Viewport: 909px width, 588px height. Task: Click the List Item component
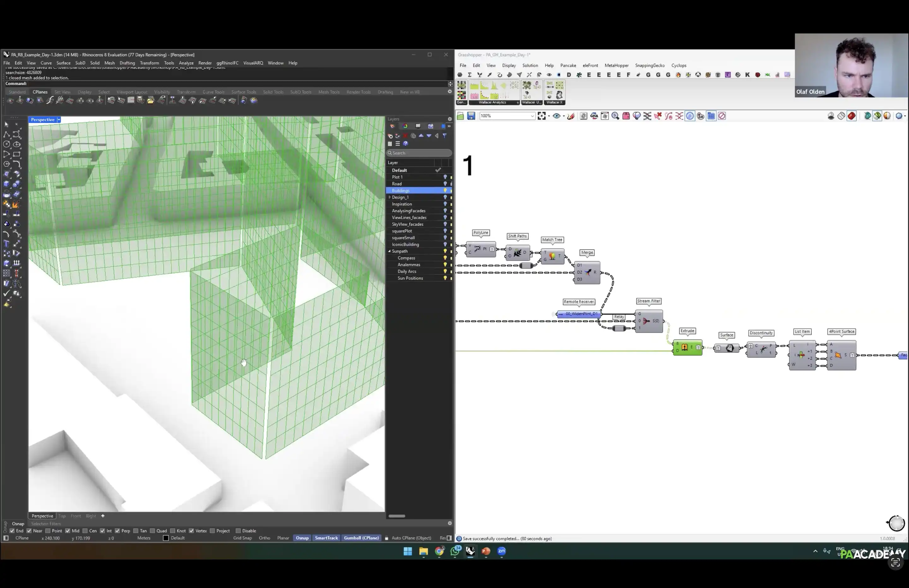pos(802,355)
